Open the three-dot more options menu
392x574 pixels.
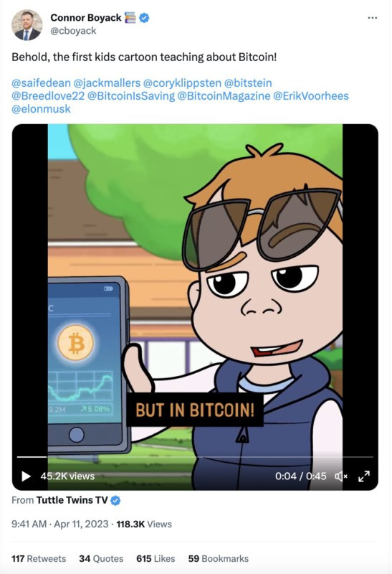coord(372,18)
